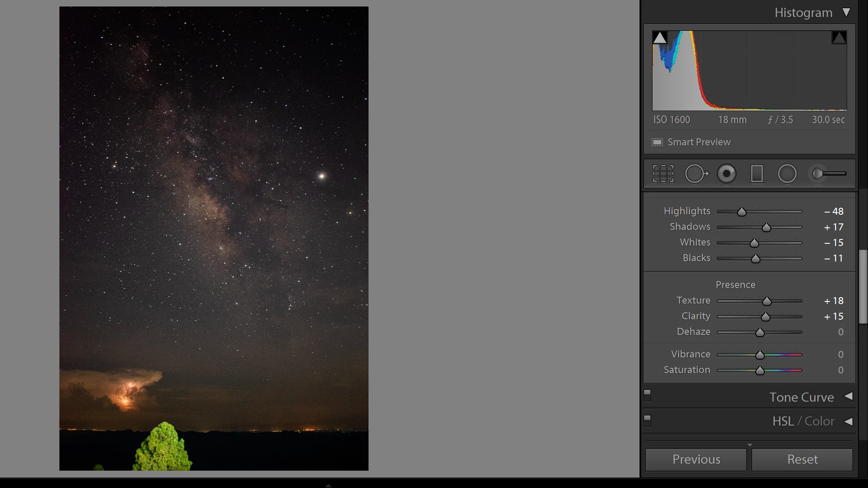Screen dimensions: 868x488
Task: Switch to the Color tab label
Action: point(819,421)
